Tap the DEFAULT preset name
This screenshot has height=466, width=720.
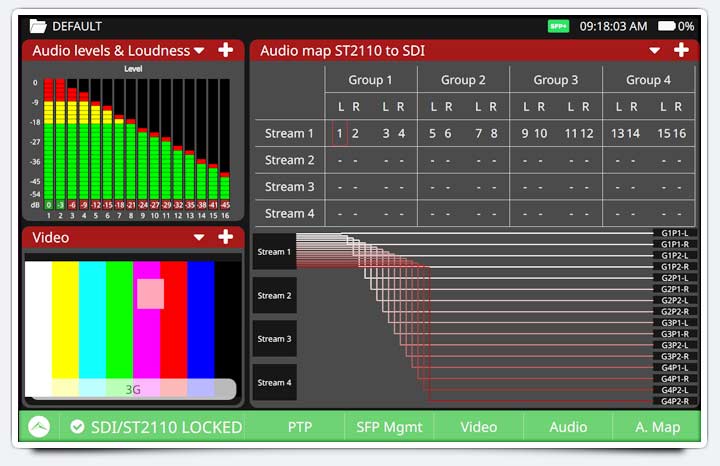[77, 26]
